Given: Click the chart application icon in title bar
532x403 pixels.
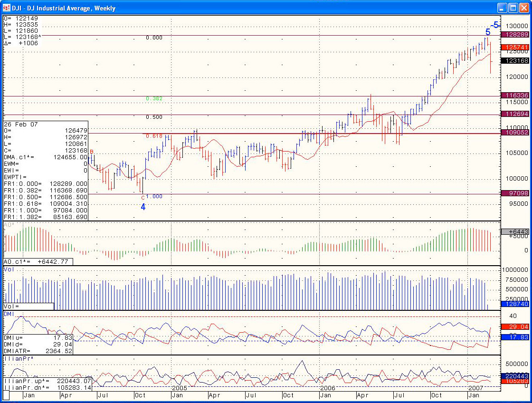Looking at the screenshot, I should 7,8.
